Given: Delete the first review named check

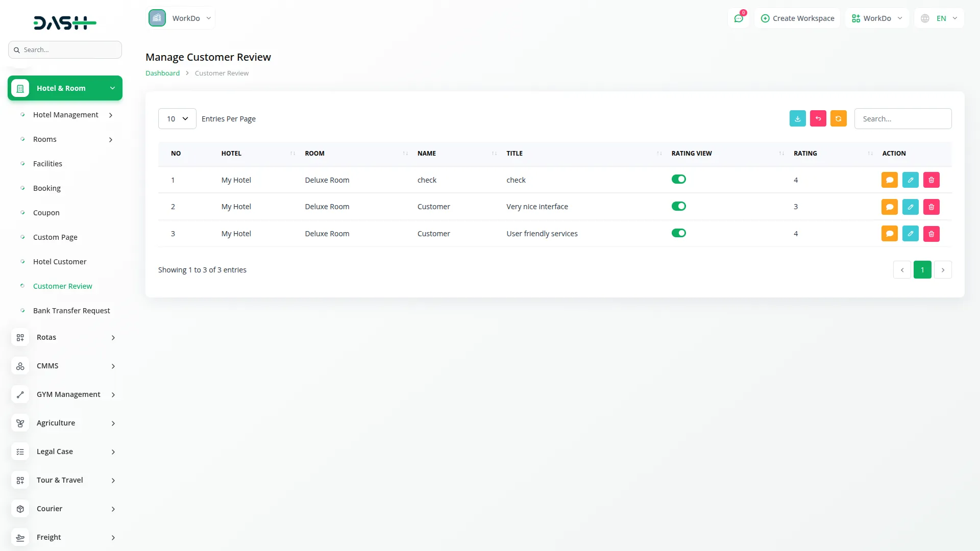Looking at the screenshot, I should (931, 180).
